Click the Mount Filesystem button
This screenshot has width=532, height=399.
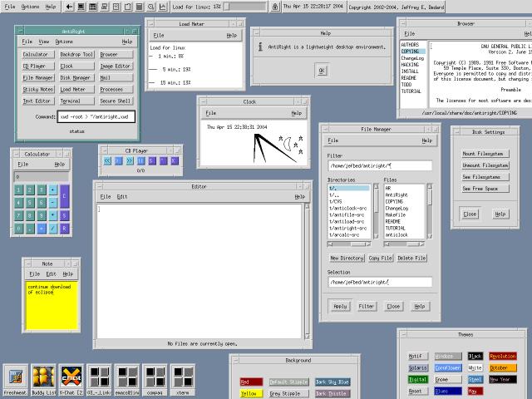tap(486, 154)
